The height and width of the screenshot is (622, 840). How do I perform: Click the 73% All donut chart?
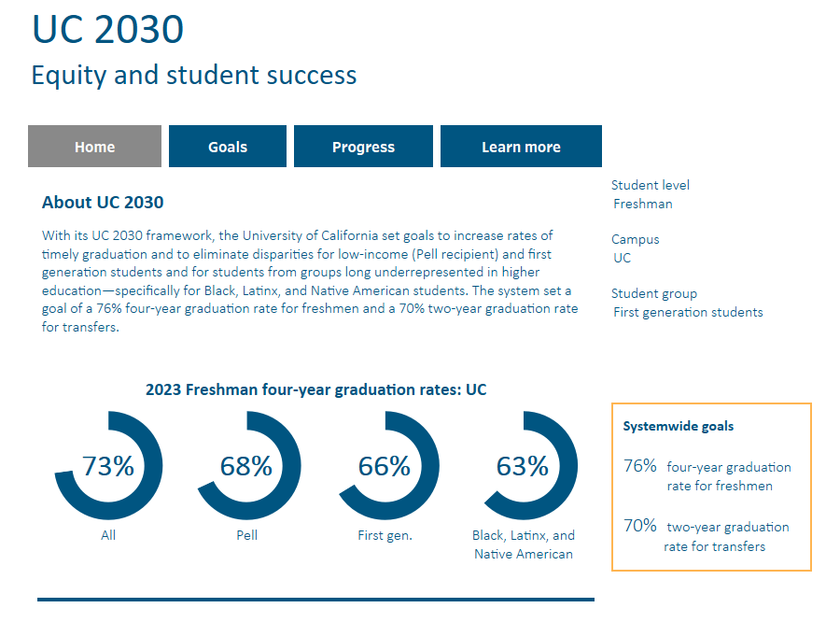pyautogui.click(x=109, y=465)
